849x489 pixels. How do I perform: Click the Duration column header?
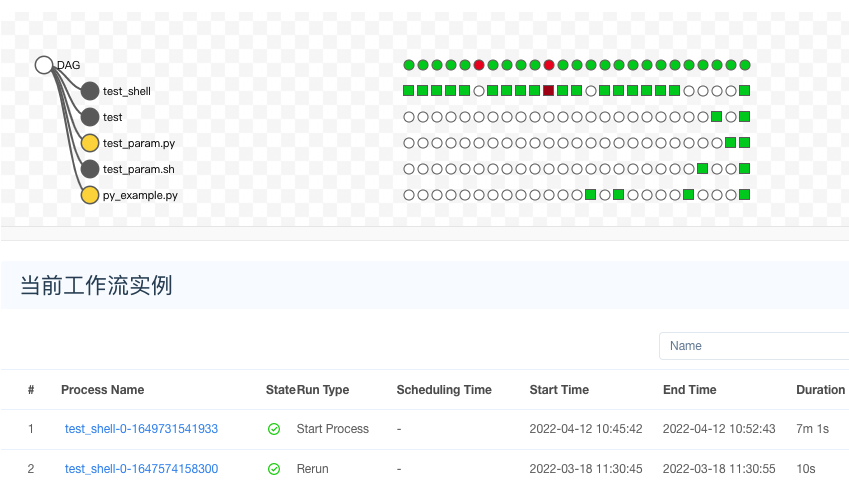coord(820,390)
